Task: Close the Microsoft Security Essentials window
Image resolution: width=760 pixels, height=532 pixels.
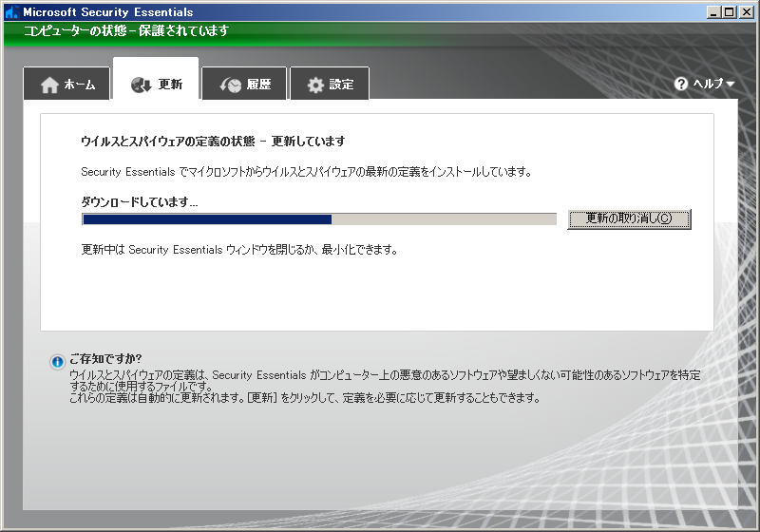Action: (x=746, y=12)
